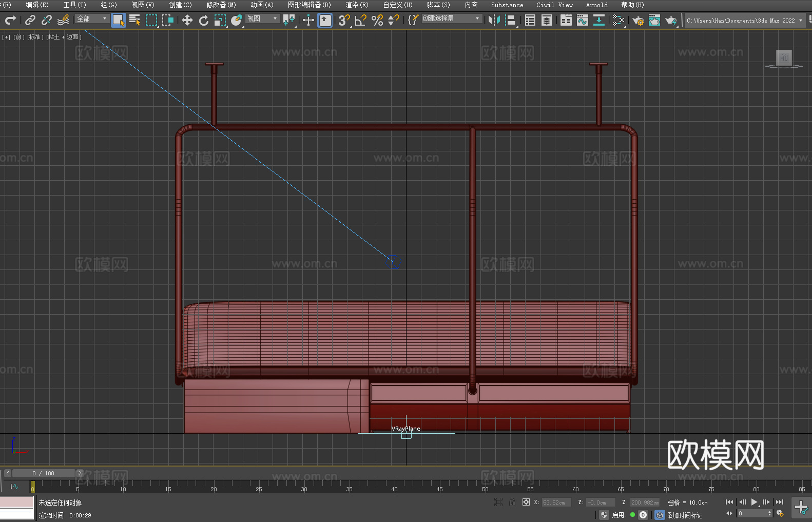Viewport: 812px width, 522px height.
Task: Toggle the Scene Explorer
Action: tap(530, 20)
